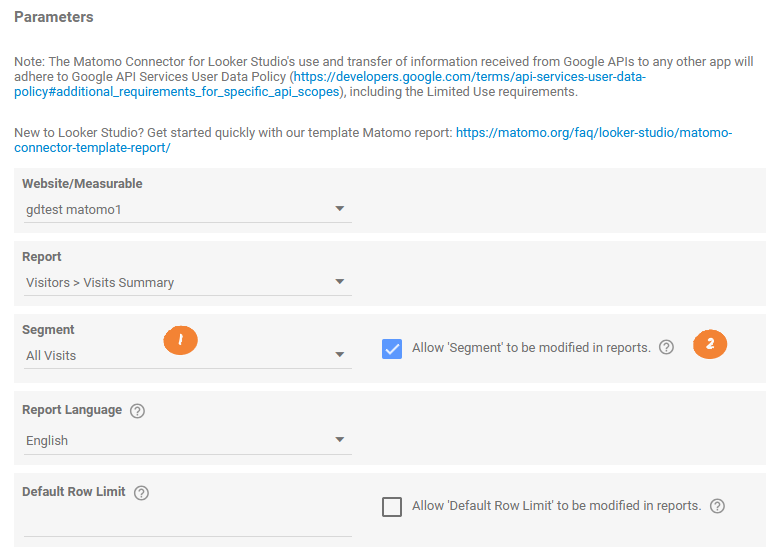Uncheck Allow 'Segment' to be modified checkbox
778x557 pixels.
pyautogui.click(x=392, y=348)
